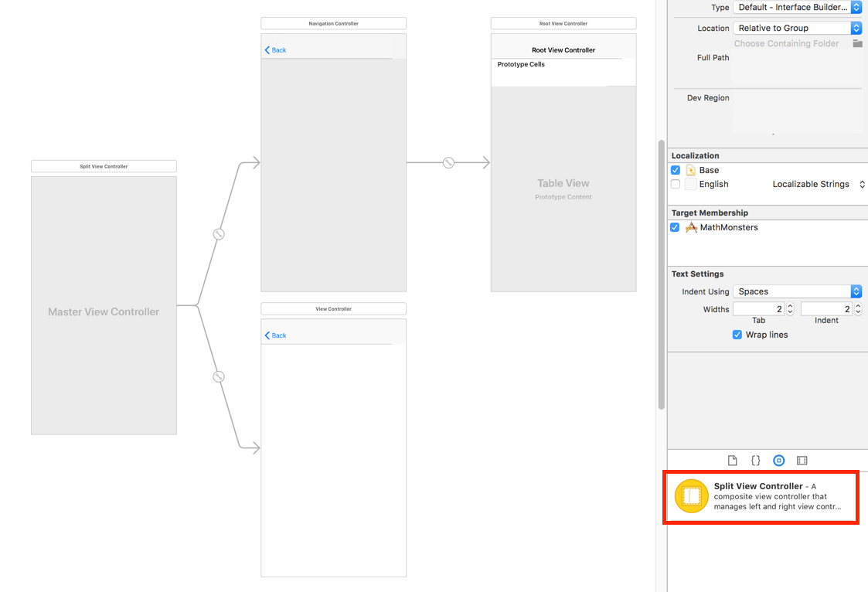This screenshot has height=592, width=868.
Task: Open the Relative to Group location dropdown
Action: pyautogui.click(x=797, y=28)
